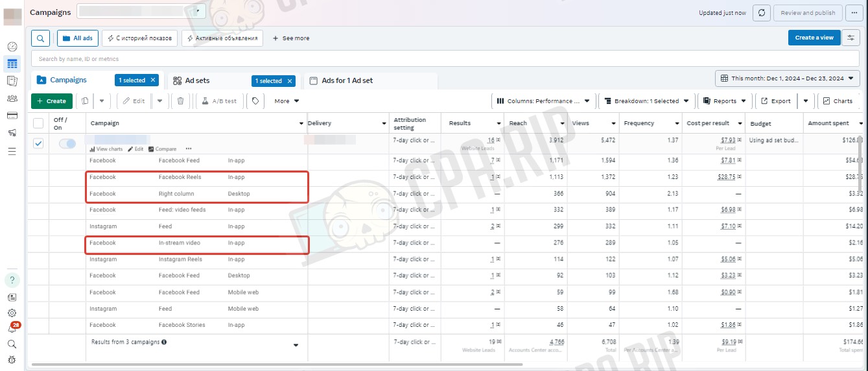
Task: Open the Reports dropdown
Action: [x=724, y=101]
